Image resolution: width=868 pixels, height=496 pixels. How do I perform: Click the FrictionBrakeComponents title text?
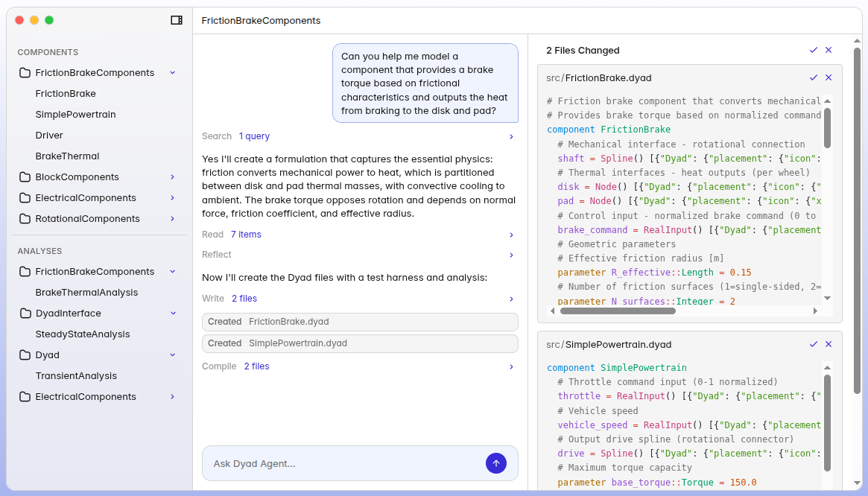pos(261,21)
